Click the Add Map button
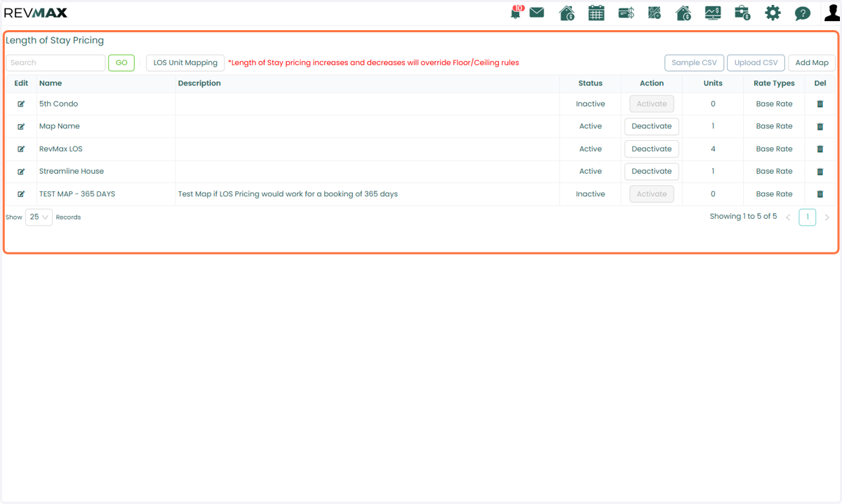Screen dimensions: 842x504 coord(812,63)
